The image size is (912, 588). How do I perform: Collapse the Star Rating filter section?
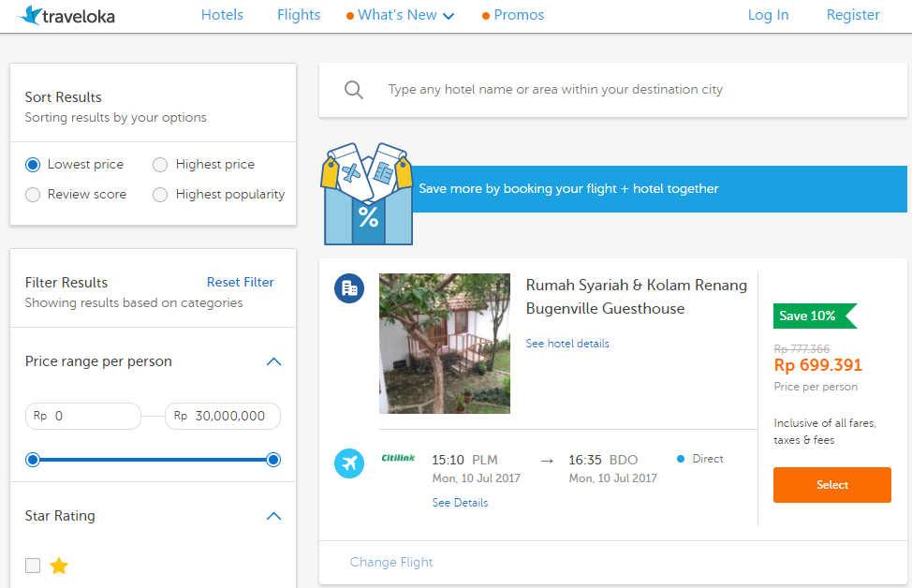273,516
